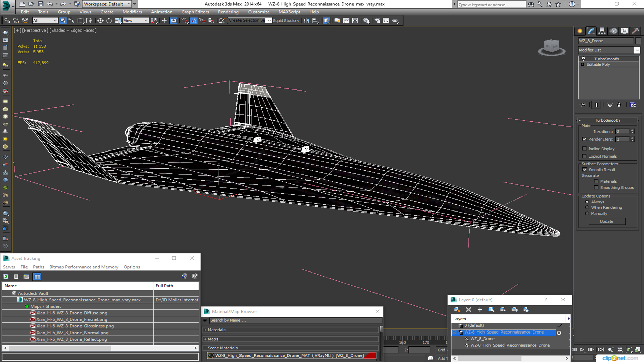The height and width of the screenshot is (362, 644).
Task: Open the Graph Editors menu
Action: pos(195,12)
